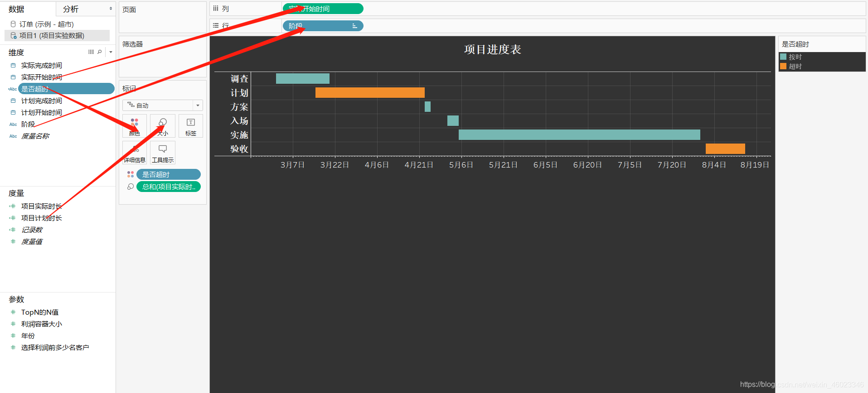
Task: Click number icon beside 项目实际时长
Action: pyautogui.click(x=13, y=206)
